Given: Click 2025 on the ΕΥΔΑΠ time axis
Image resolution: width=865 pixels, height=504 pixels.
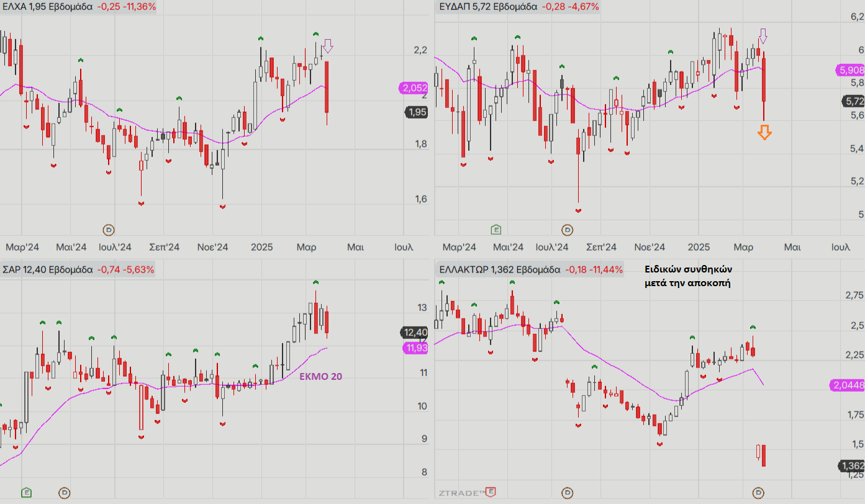Looking at the screenshot, I should (x=699, y=247).
